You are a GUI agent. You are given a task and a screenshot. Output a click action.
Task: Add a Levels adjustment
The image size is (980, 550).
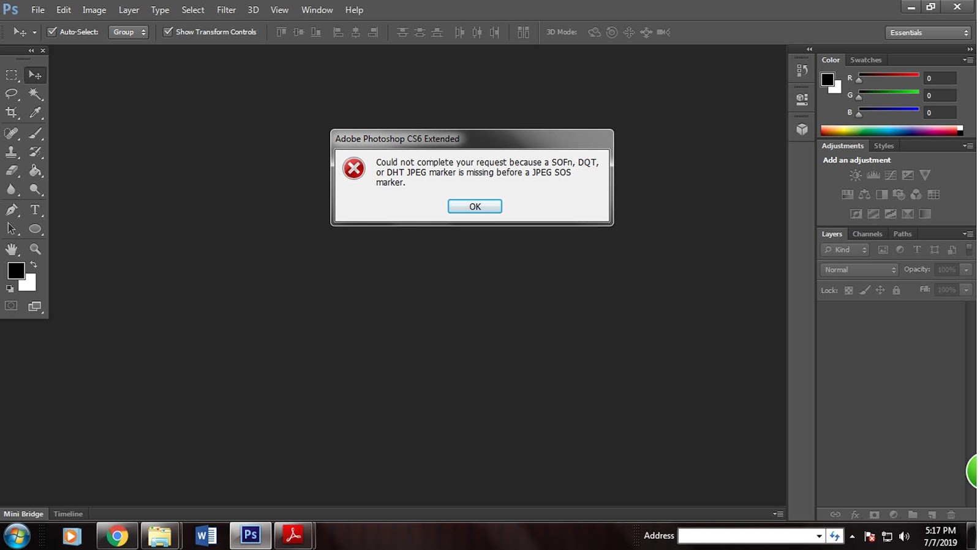tap(873, 175)
